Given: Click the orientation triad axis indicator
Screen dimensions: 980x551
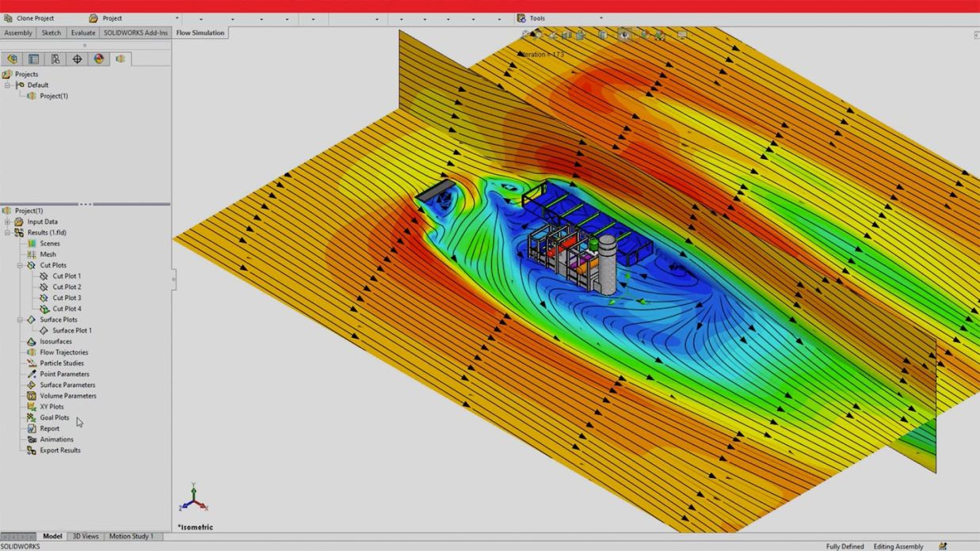Looking at the screenshot, I should 193,499.
